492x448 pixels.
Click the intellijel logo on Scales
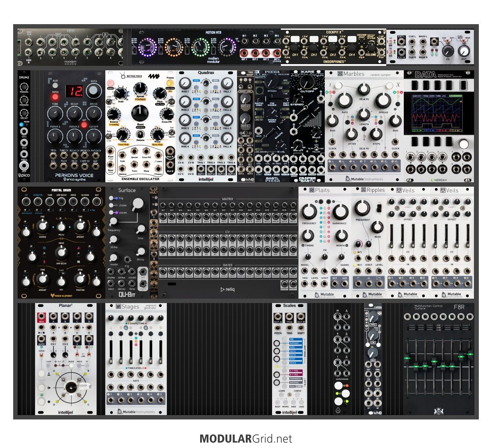point(289,412)
